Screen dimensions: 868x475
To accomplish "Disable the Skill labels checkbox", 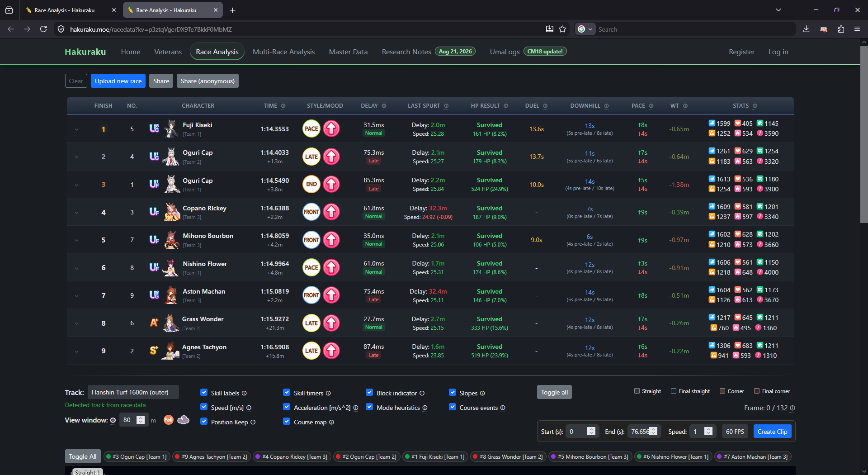I will click(204, 393).
